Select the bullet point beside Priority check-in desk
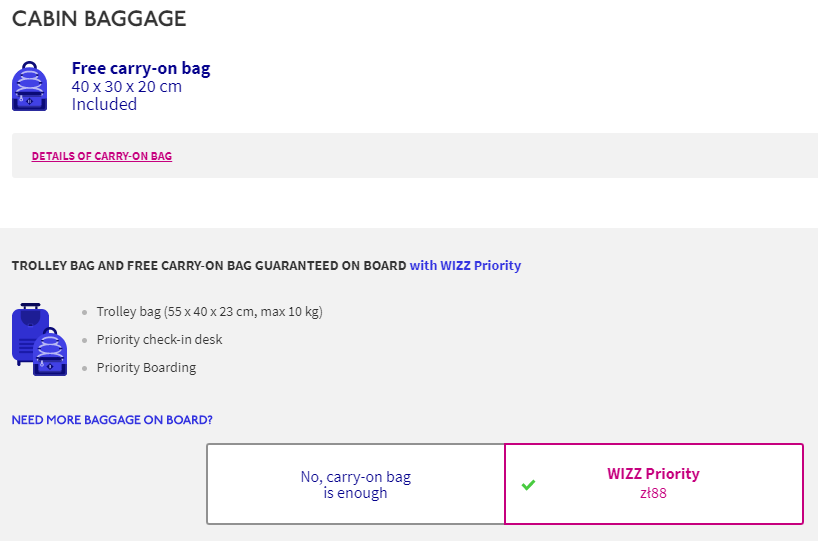Screen dimensions: 818x541 coord(85,340)
